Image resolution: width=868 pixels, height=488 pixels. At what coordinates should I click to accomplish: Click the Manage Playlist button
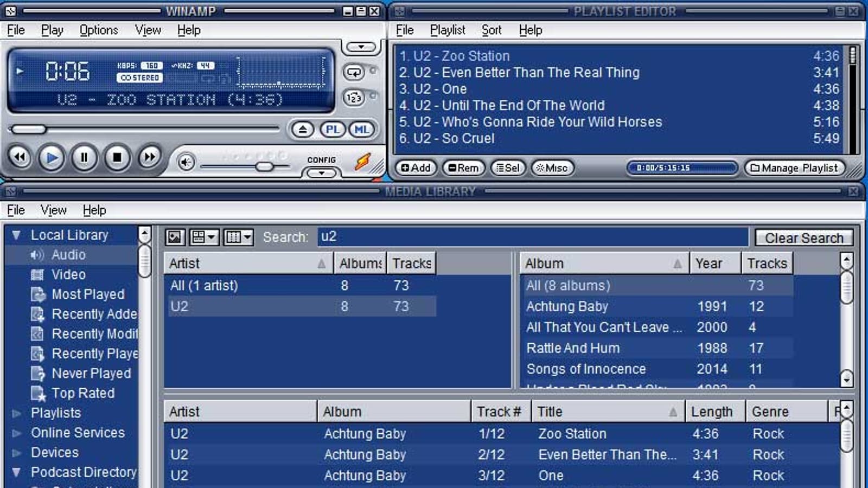794,168
